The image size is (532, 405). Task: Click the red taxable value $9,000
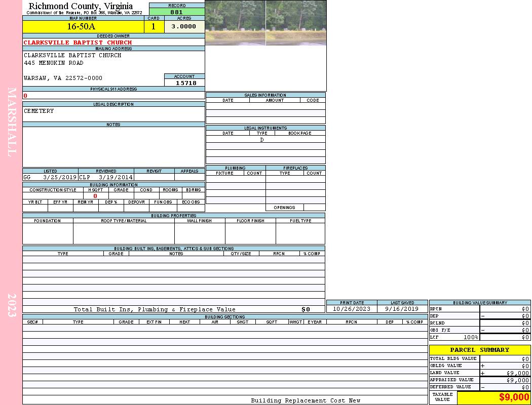pyautogui.click(x=514, y=397)
